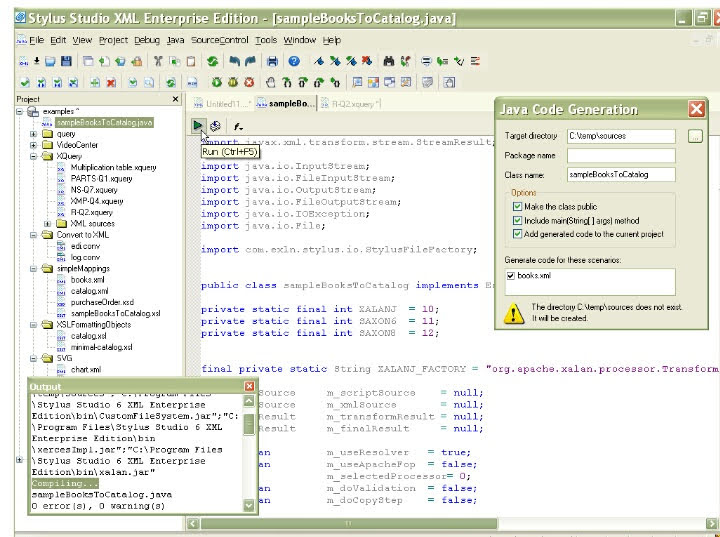Image resolution: width=720 pixels, height=537 pixels.
Task: Collapse the XQuery folder in the tree
Action: pos(34,156)
